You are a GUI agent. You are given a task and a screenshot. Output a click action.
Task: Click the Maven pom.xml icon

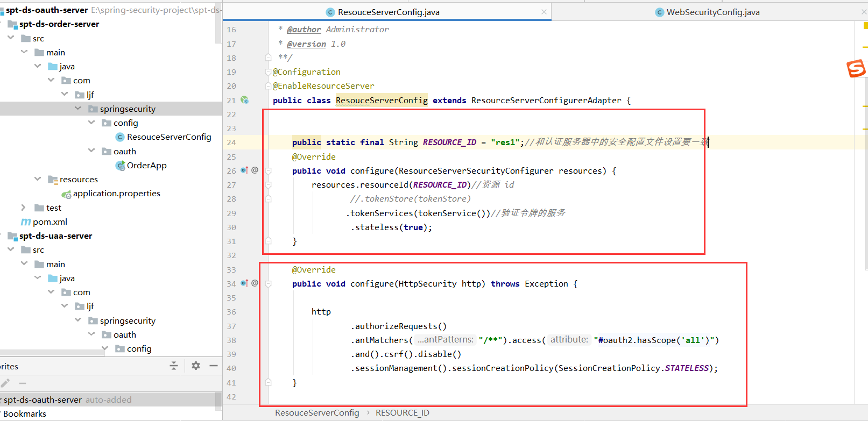click(x=25, y=222)
